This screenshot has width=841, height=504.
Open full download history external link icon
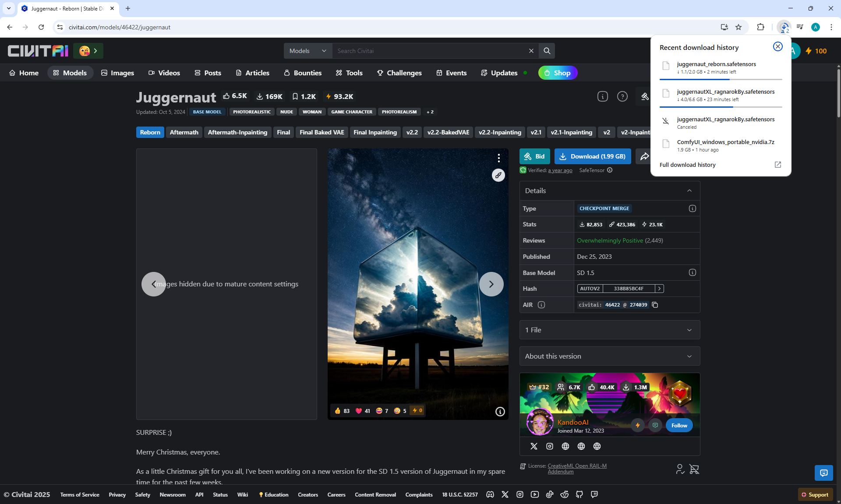(x=777, y=165)
